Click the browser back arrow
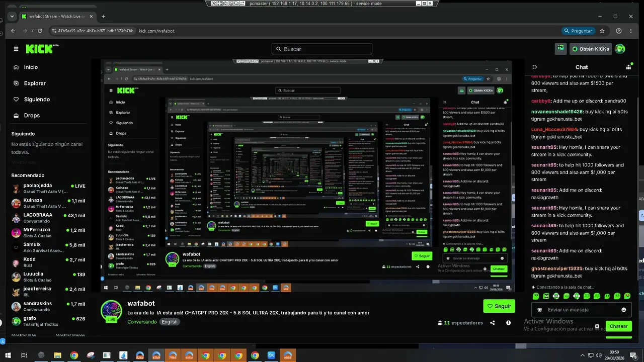This screenshot has width=644, height=362. click(12, 31)
